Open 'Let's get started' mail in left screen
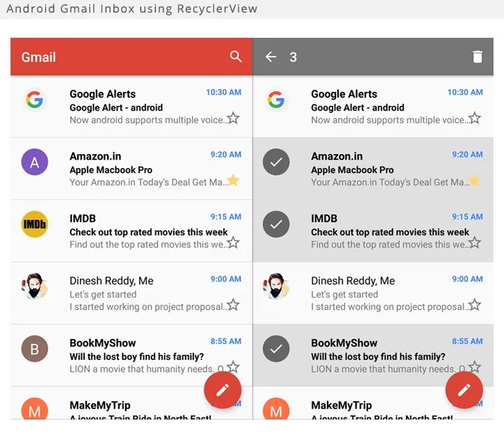Viewport: 504px width, 437px height. click(131, 293)
